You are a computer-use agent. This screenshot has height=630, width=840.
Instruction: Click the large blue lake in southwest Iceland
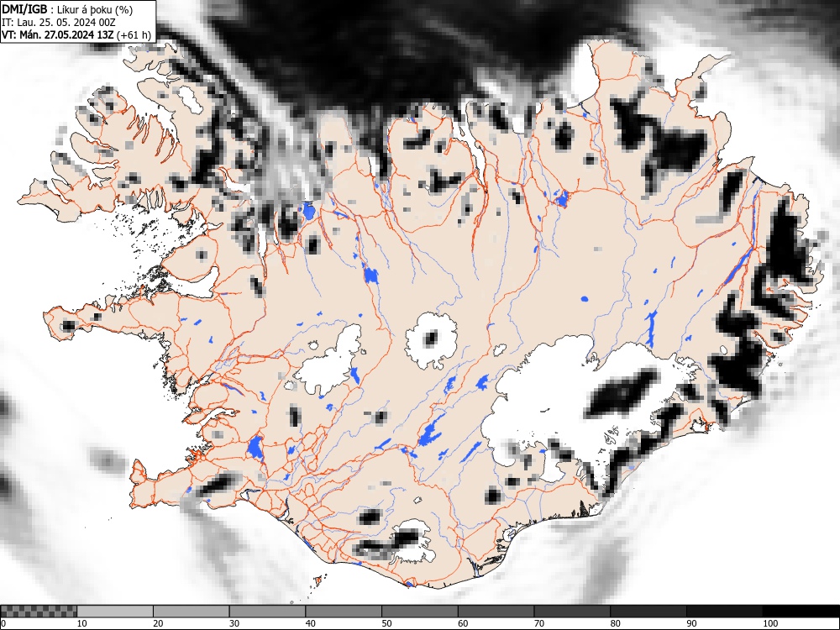(255, 448)
